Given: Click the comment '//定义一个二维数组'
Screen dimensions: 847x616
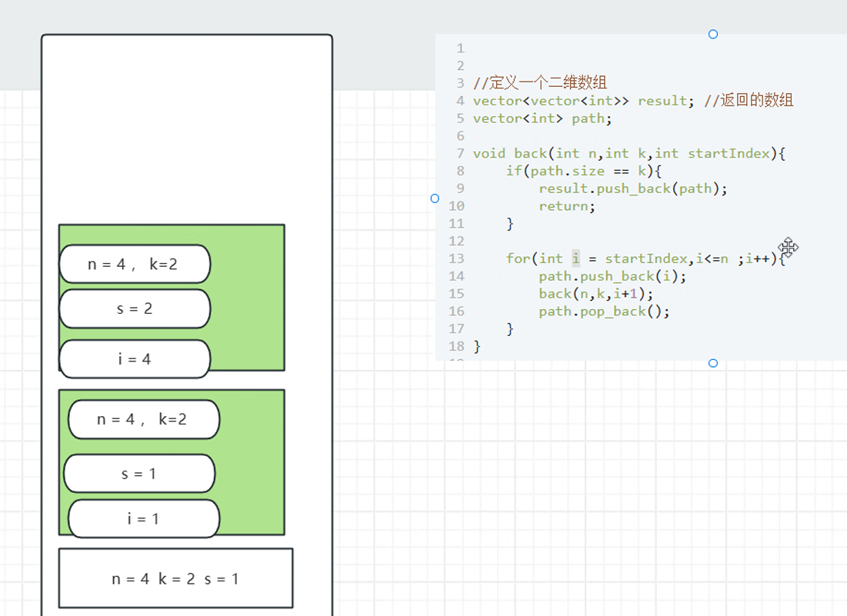Looking at the screenshot, I should click(x=540, y=82).
